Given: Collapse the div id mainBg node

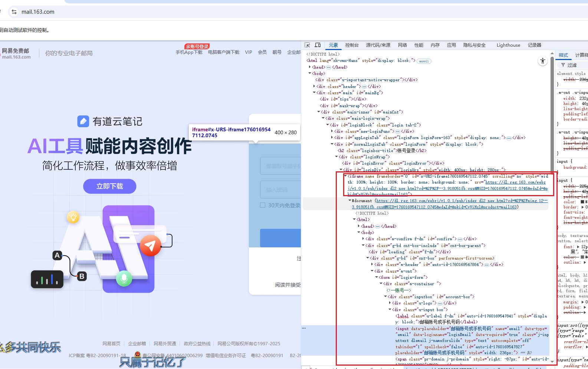Looking at the screenshot, I should [x=314, y=93].
